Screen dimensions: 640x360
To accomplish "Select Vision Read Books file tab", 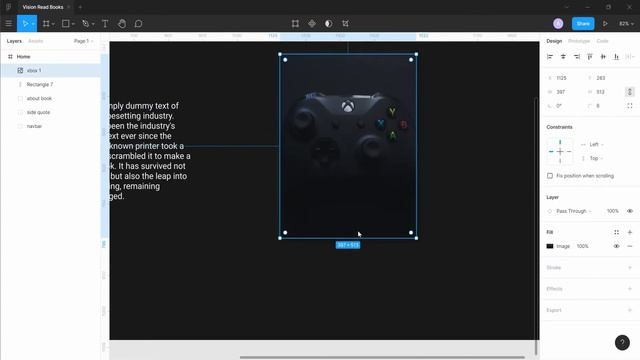I will pyautogui.click(x=43, y=7).
